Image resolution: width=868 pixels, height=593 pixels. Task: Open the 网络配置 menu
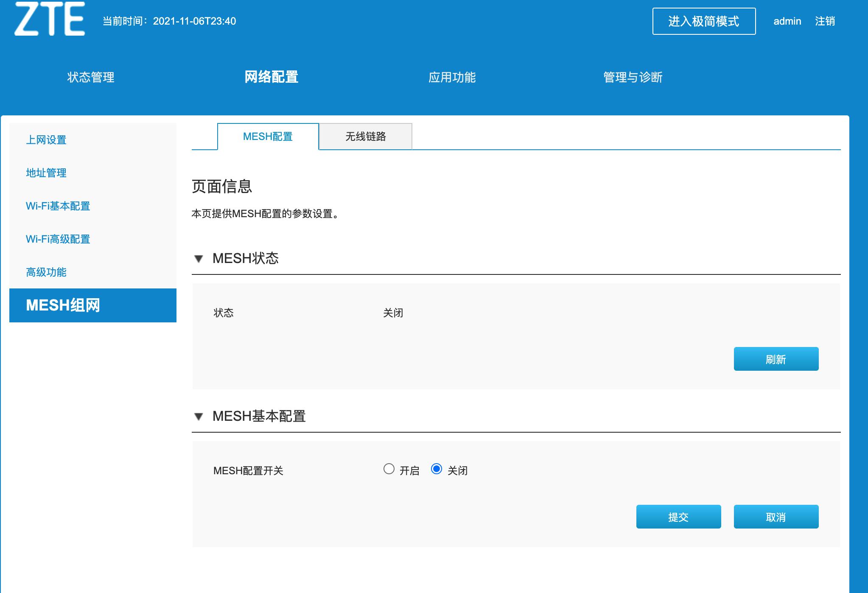coord(272,78)
